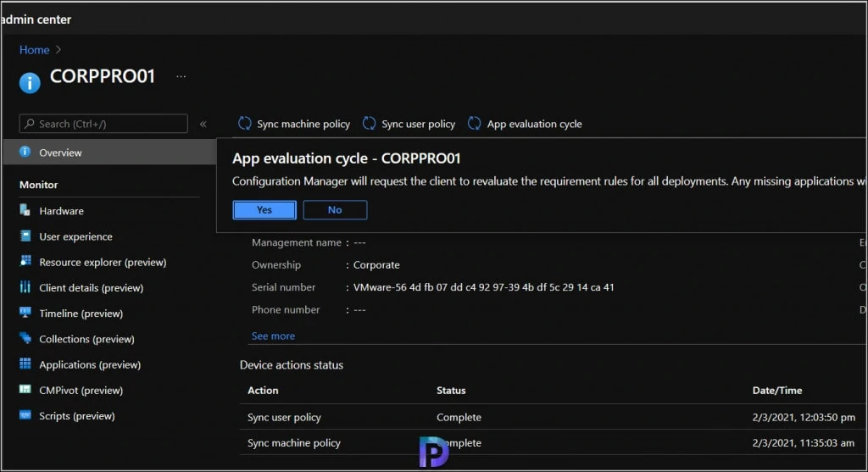Click the 2/3/2021, 11:35:03 am timestamp
Image resolution: width=868 pixels, height=472 pixels.
pos(804,442)
